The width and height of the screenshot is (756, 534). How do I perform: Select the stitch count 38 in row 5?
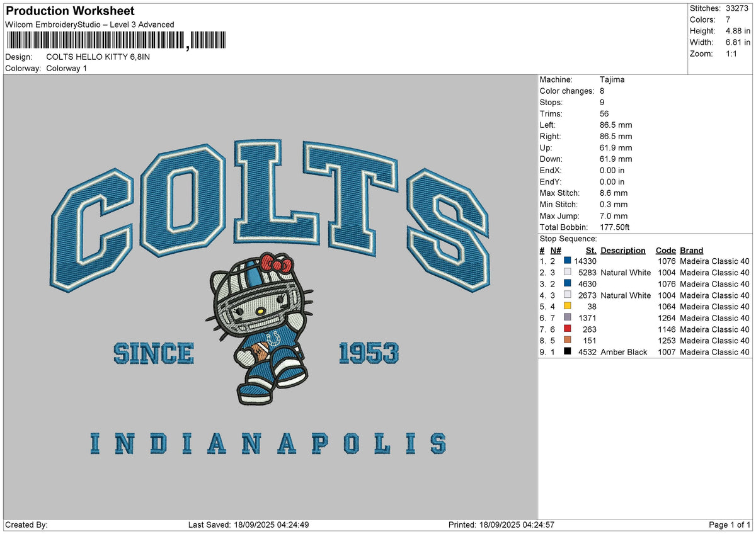pos(592,307)
